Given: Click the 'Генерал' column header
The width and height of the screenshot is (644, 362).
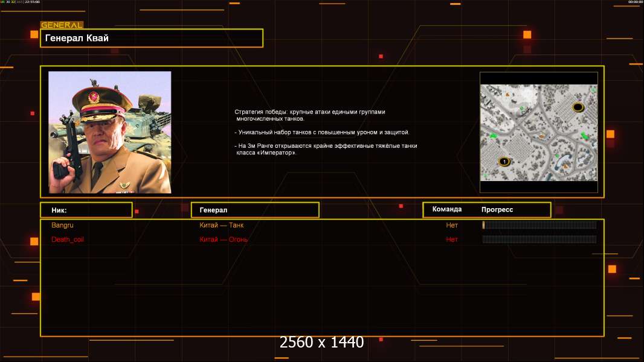Looking at the screenshot, I should pyautogui.click(x=255, y=210).
